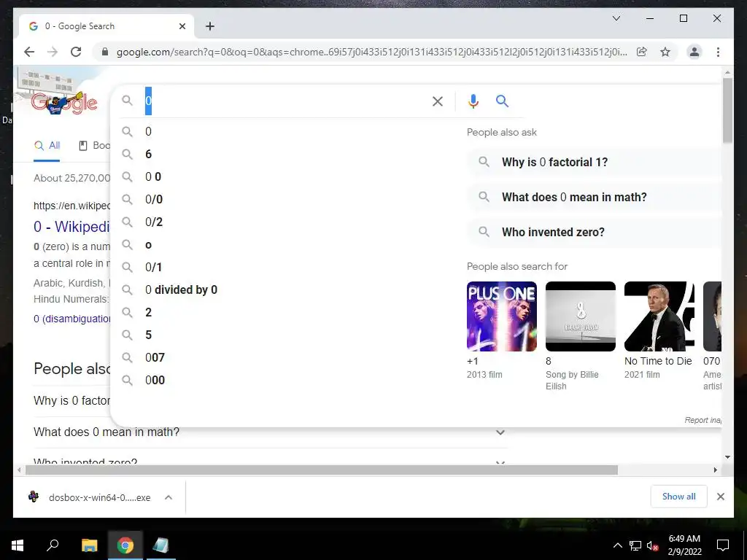Open the muted volume tray icon
747x560 pixels.
click(x=653, y=545)
